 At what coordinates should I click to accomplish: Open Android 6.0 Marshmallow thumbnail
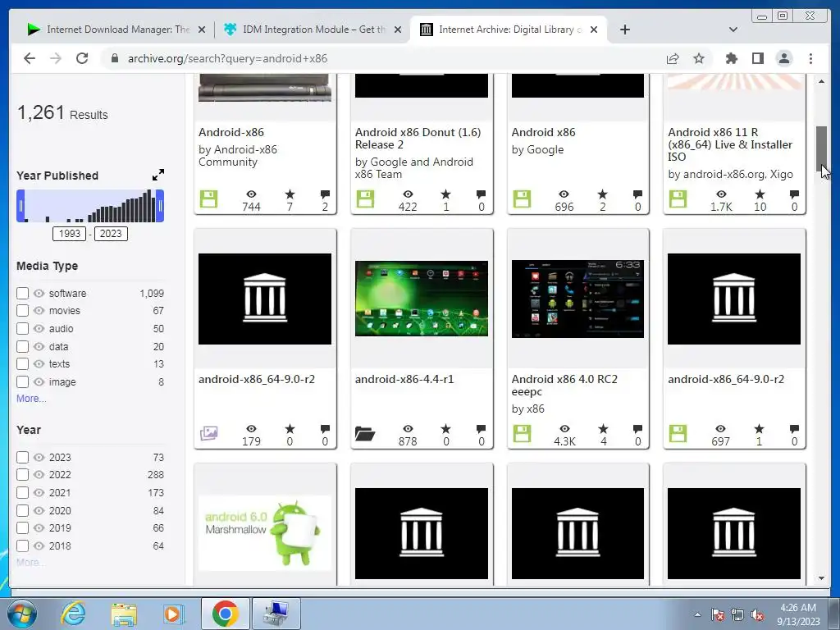tap(265, 533)
